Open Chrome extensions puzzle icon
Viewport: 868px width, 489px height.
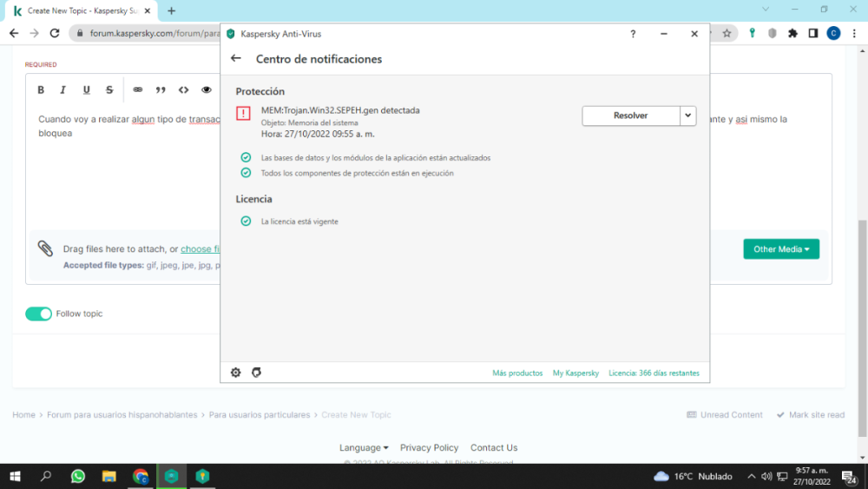792,33
